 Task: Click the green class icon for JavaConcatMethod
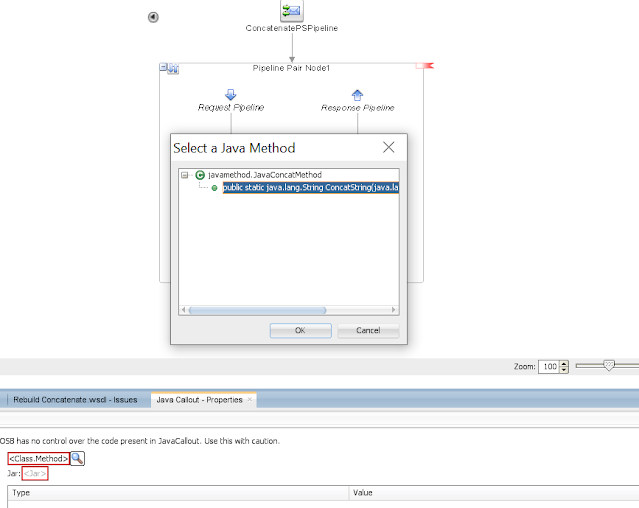point(200,175)
